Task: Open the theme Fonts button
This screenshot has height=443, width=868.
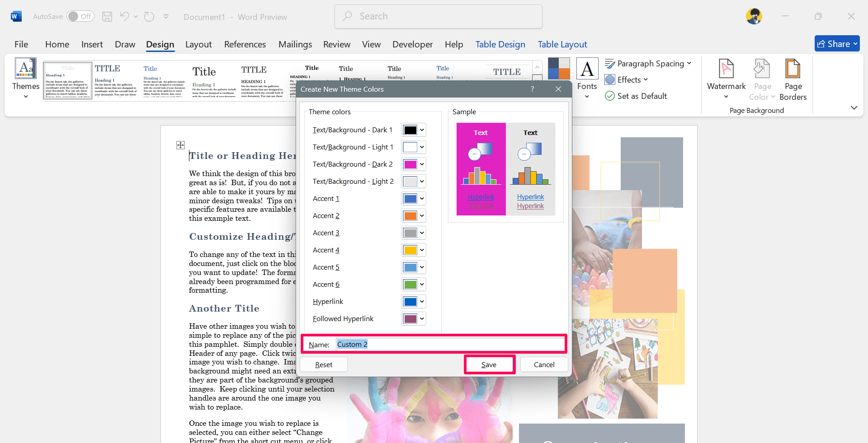Action: tap(587, 79)
